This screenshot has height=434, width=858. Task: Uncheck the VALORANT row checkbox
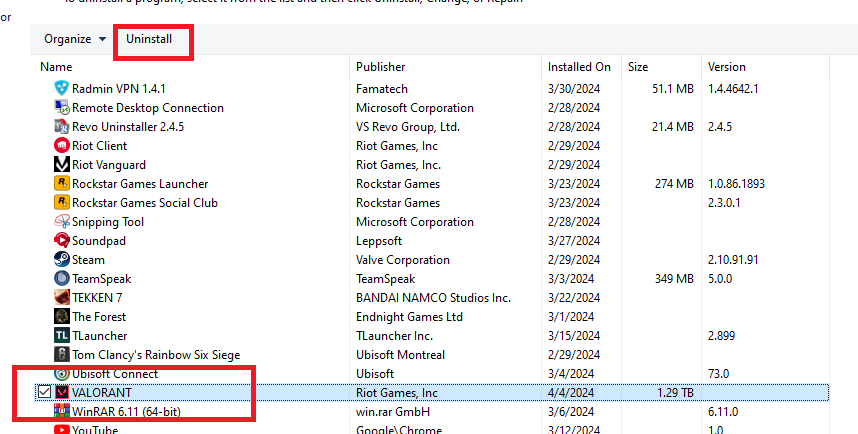44,392
